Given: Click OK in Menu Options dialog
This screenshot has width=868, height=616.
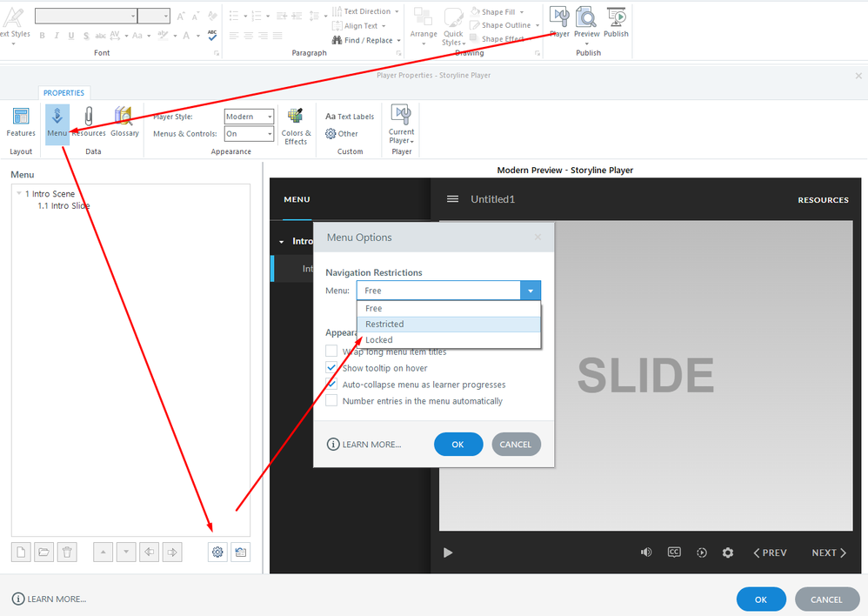Looking at the screenshot, I should (457, 445).
